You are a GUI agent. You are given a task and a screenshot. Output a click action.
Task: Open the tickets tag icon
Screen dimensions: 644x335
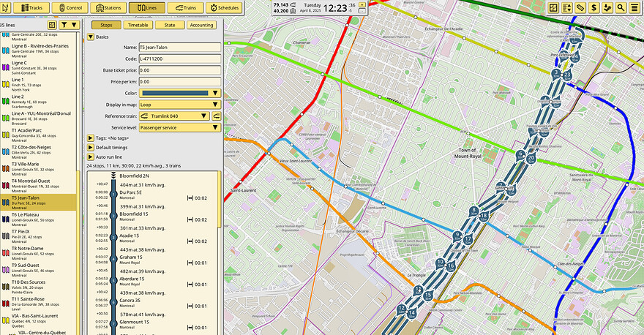coord(580,7)
